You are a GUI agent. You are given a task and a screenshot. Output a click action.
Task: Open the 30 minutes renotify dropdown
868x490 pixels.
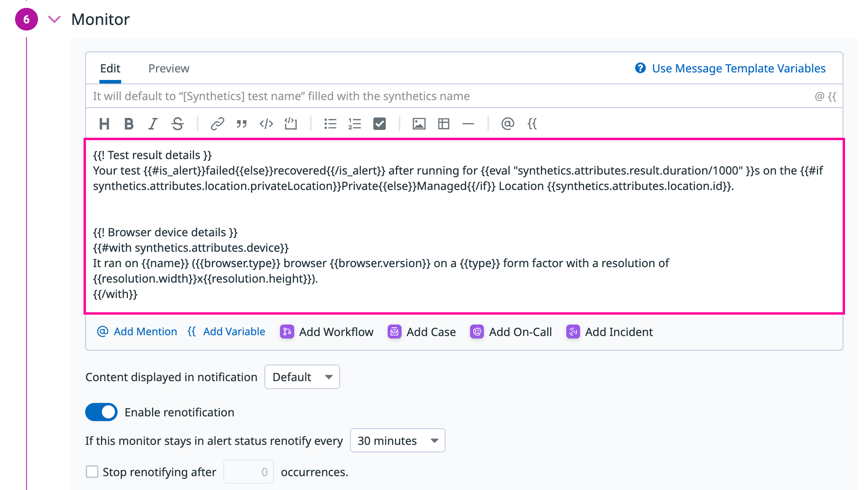[398, 441]
